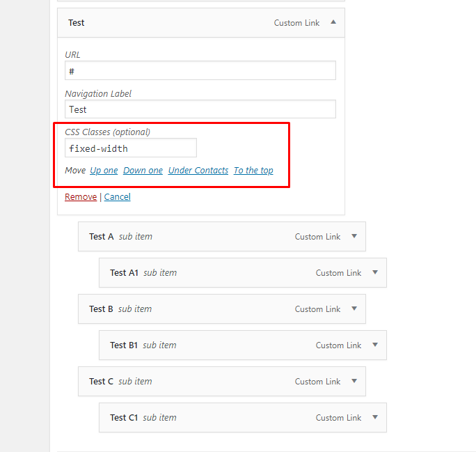Move item To the top
The height and width of the screenshot is (452, 476).
(x=253, y=171)
